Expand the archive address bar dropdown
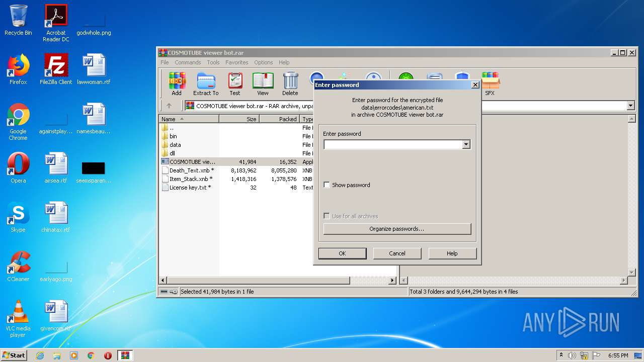The image size is (644, 362). [x=631, y=106]
